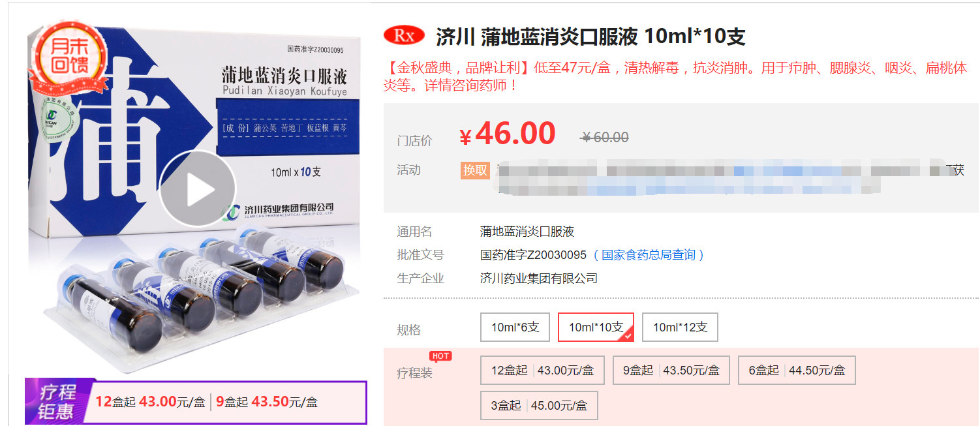The width and height of the screenshot is (980, 426).
Task: Choose 6盒起 44.50元/盒 package
Action: 797,370
